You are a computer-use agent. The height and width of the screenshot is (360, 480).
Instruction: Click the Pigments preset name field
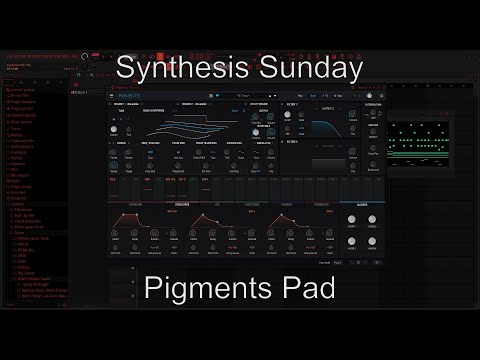[243, 96]
